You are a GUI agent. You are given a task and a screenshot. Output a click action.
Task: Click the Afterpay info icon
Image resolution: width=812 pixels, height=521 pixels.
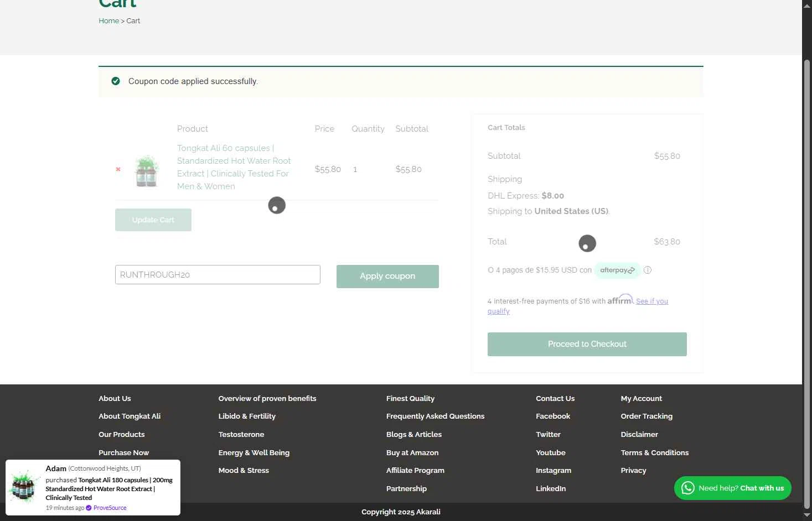click(648, 270)
